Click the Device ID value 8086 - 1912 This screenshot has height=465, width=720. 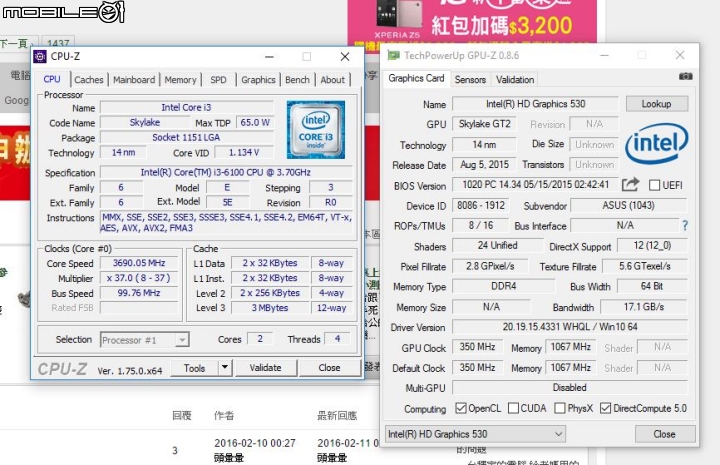[481, 205]
